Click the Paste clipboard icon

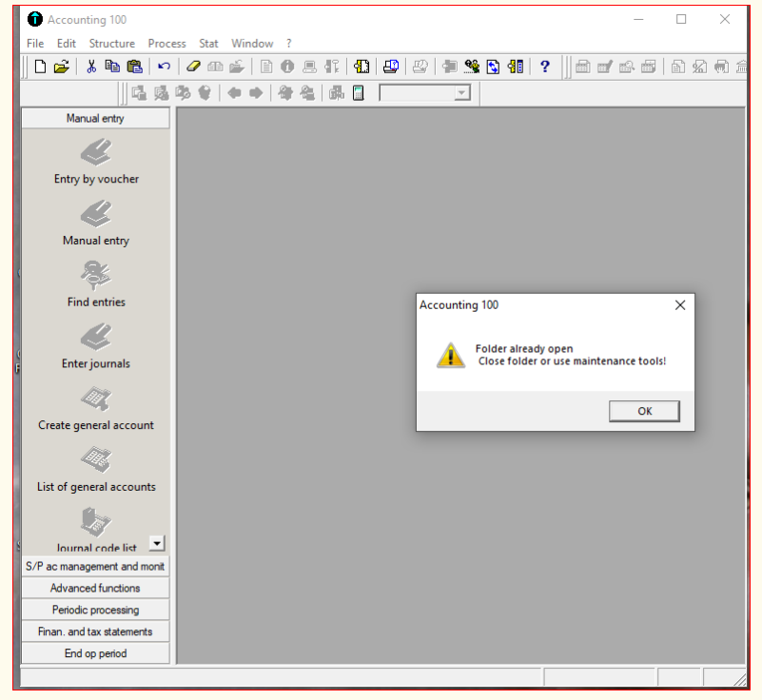[134, 67]
